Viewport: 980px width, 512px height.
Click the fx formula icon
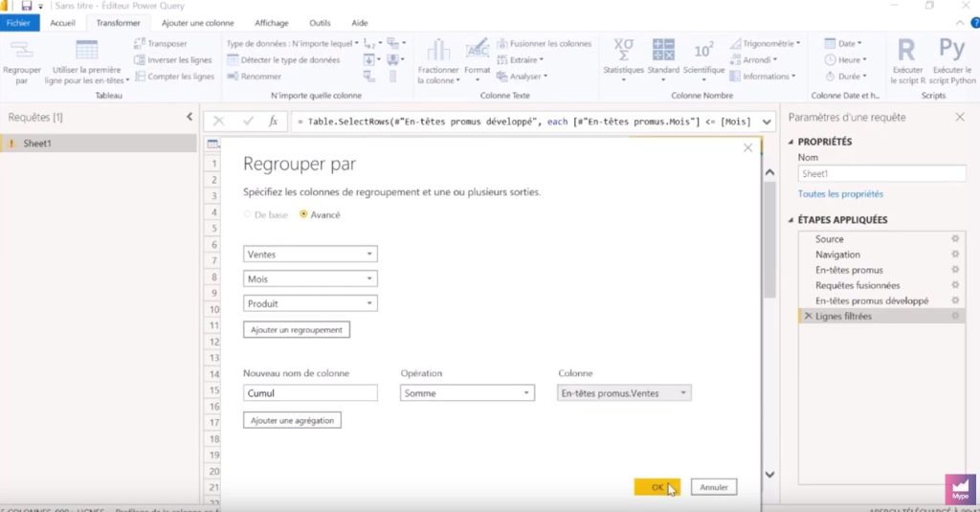point(273,122)
